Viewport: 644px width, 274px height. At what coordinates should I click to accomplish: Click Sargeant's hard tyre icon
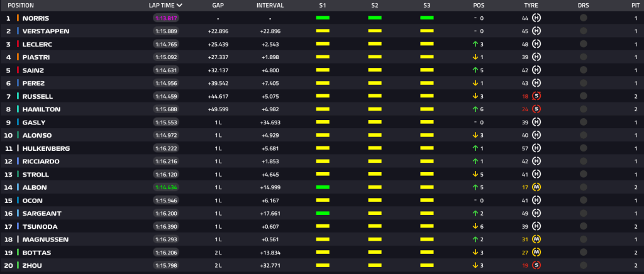point(536,213)
